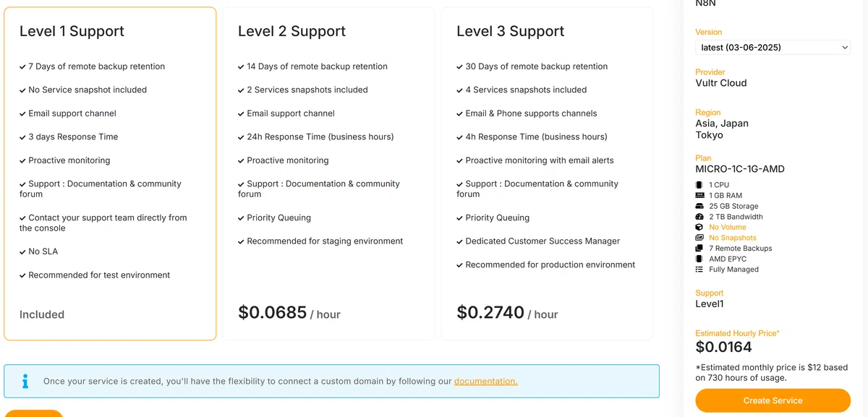Open the Version dropdown showing latest (03-06-2025)
The image size is (868, 417).
[x=773, y=48]
